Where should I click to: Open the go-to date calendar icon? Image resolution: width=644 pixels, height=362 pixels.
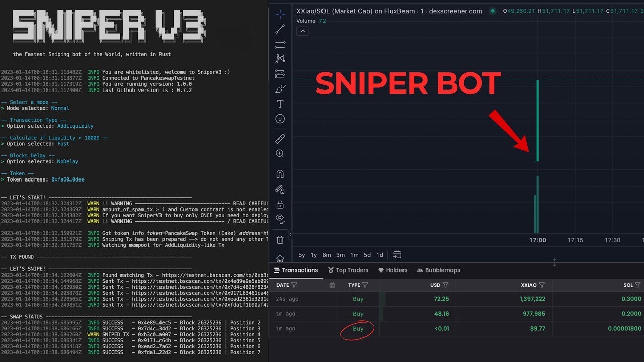[x=397, y=255]
